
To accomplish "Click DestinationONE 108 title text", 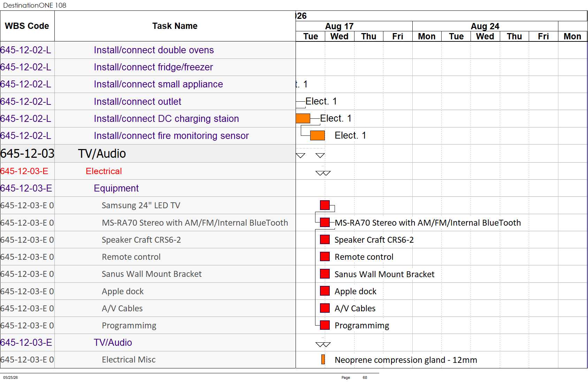I will coord(35,5).
